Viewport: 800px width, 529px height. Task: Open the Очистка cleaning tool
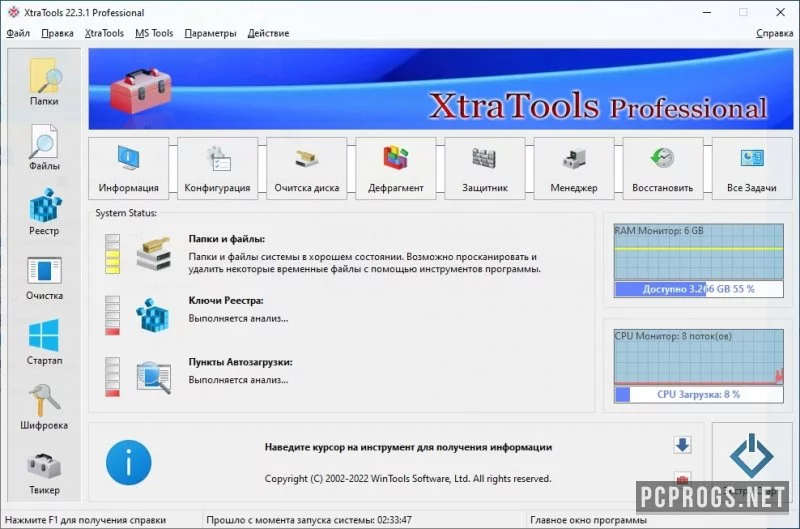(x=44, y=277)
